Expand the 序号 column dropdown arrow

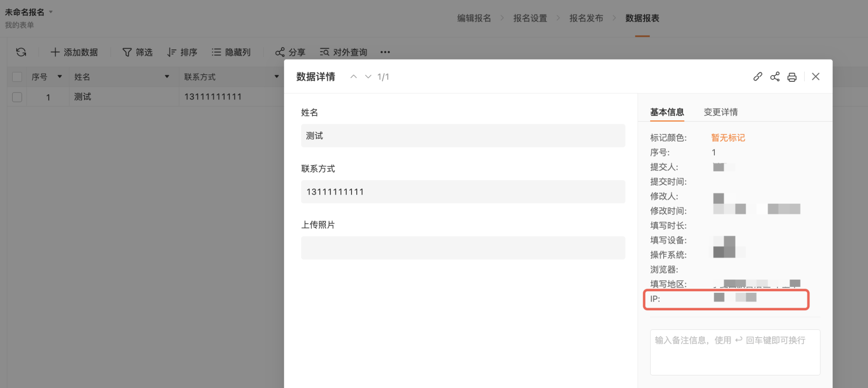pos(59,77)
